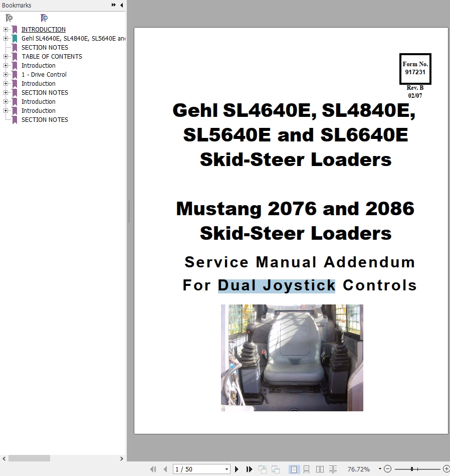Click the 76.72% zoom value
The width and height of the screenshot is (450, 476).
[x=358, y=469]
